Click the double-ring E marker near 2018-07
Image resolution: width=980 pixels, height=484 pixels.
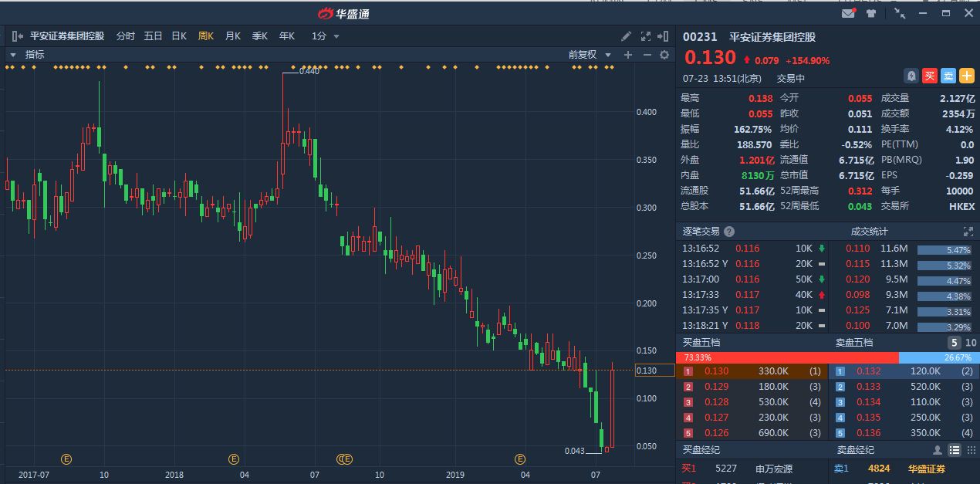(x=344, y=459)
